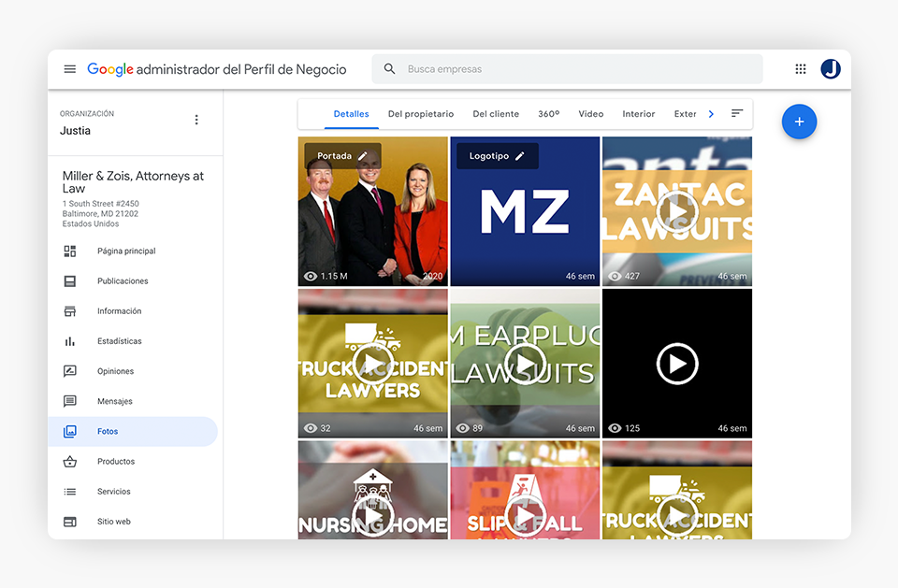
Task: Click the 2020 date on cover photo
Action: [x=432, y=276]
